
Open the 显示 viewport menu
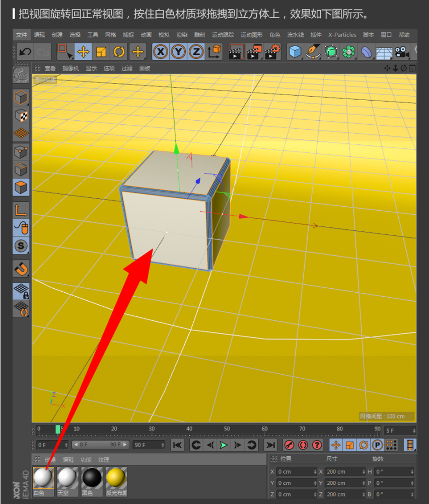(x=91, y=68)
